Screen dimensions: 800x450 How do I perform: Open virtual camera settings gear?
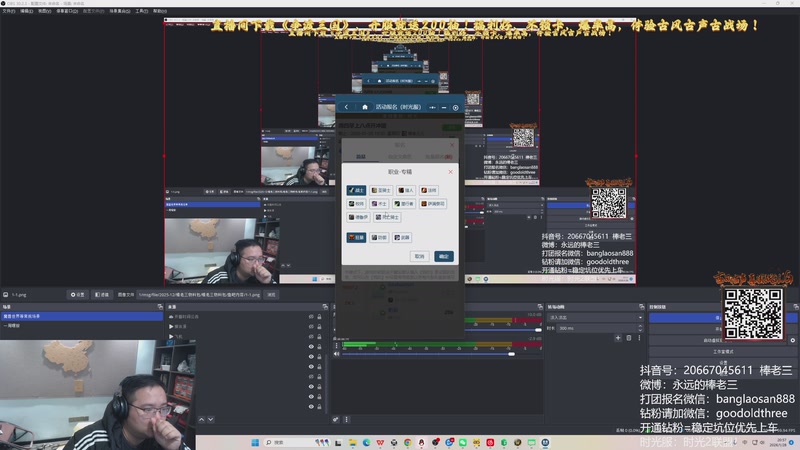[x=793, y=340]
